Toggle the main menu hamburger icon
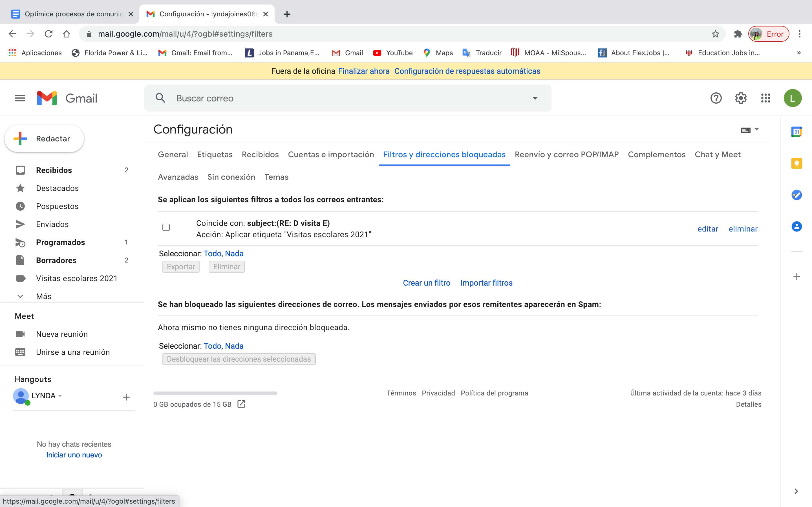812x507 pixels. pyautogui.click(x=20, y=98)
